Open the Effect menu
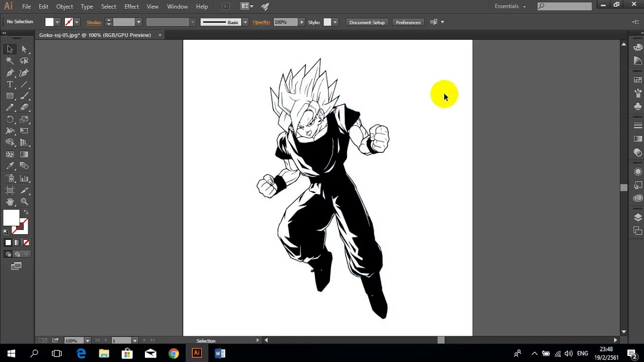 132,7
